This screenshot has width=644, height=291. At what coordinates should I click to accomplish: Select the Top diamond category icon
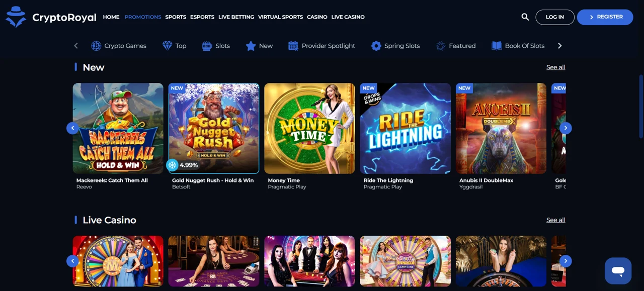(x=168, y=46)
